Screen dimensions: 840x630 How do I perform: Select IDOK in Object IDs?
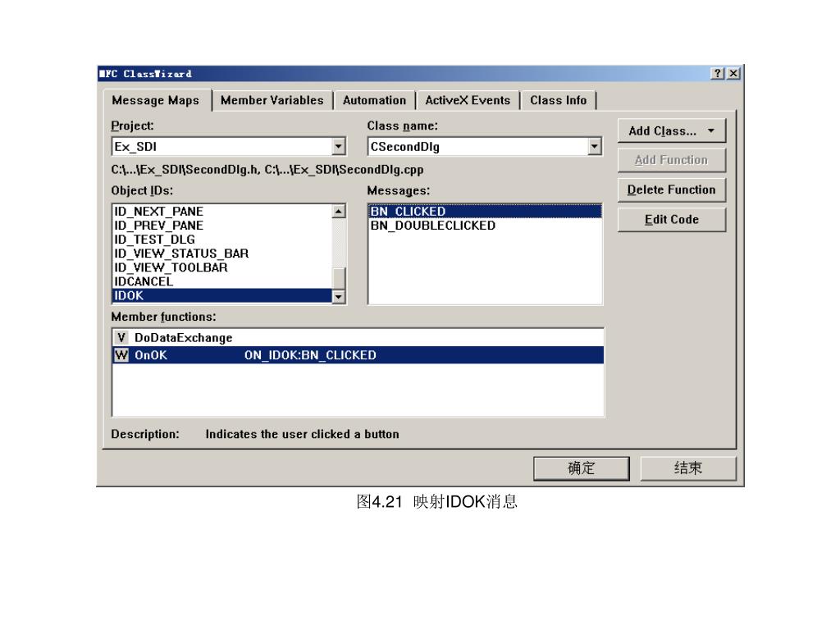point(222,295)
